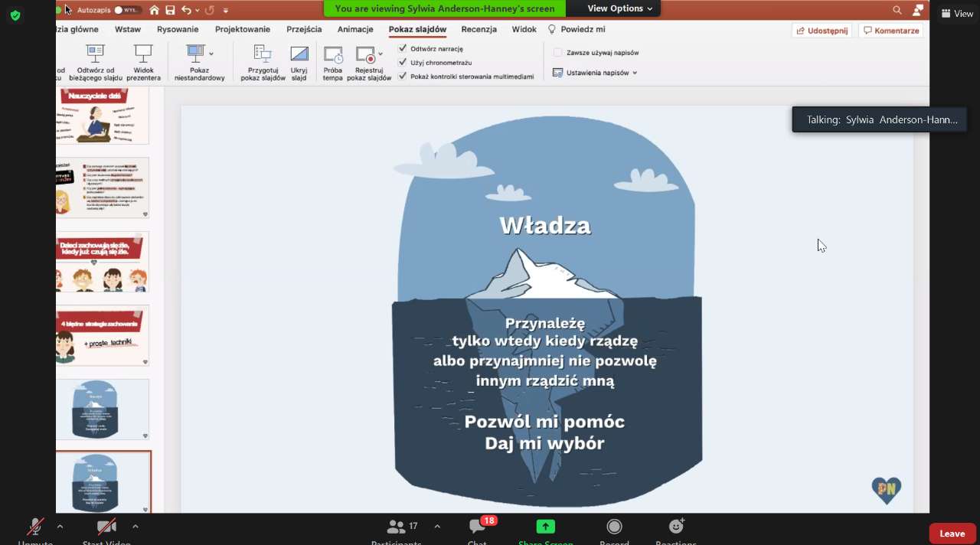
Task: Toggle the Autozapis switch
Action: click(127, 10)
